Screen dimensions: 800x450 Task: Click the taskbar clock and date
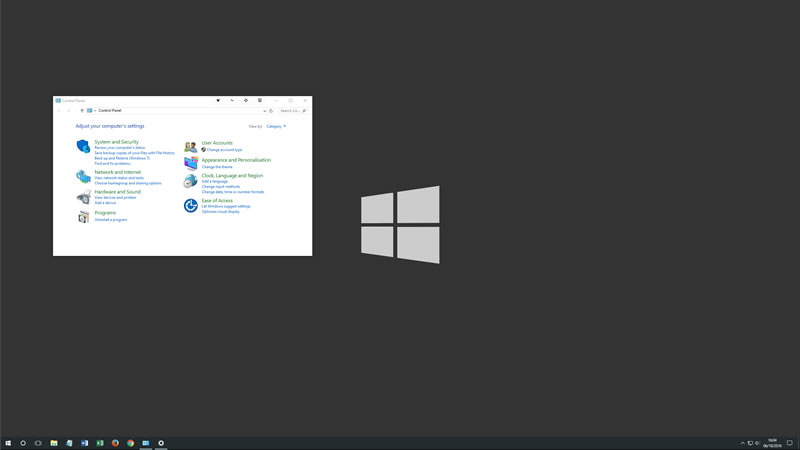772,443
